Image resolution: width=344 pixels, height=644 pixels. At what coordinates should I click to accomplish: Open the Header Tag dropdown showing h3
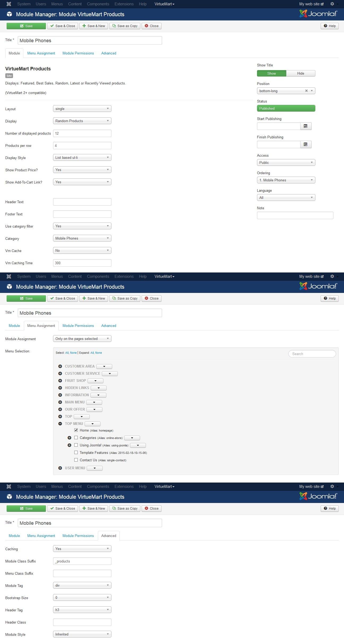(x=82, y=610)
